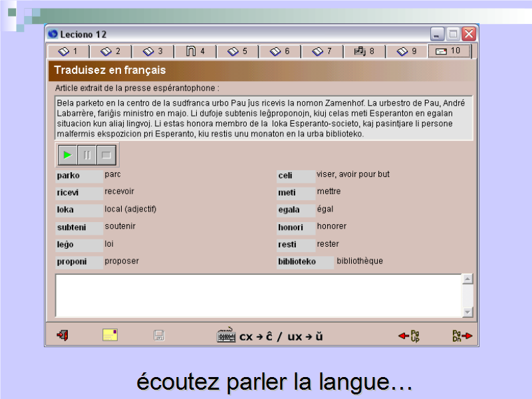Screen dimensions: 532x399
Task: Go to previous page with PgUp arrow
Action: click(x=409, y=335)
